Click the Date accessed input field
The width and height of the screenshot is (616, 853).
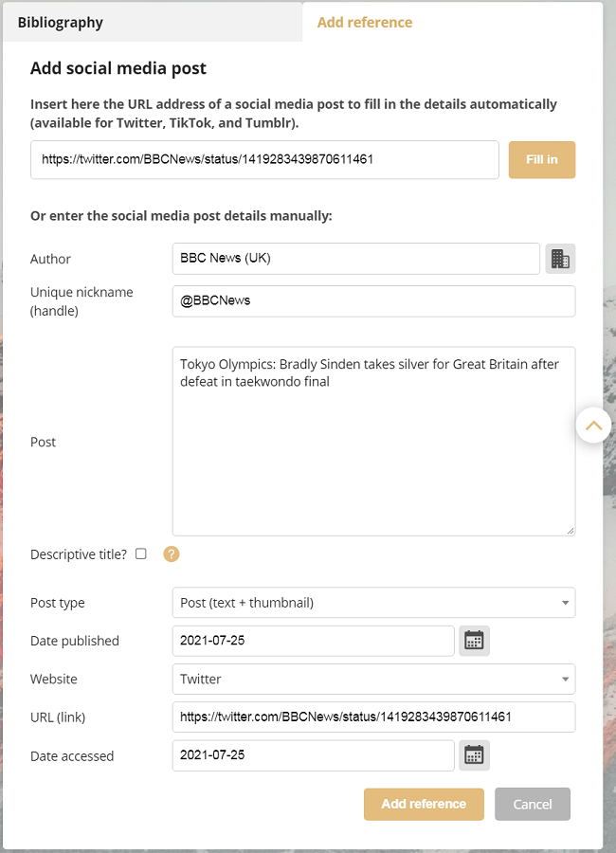[314, 755]
